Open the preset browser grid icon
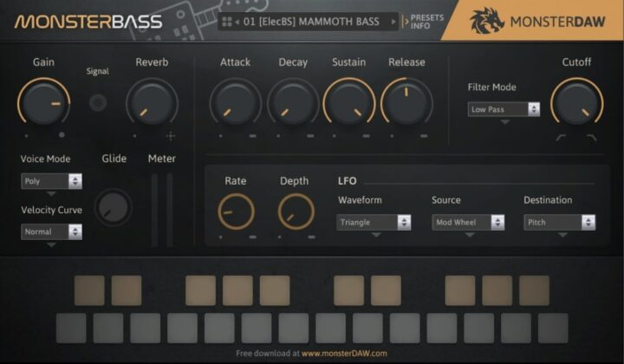Viewport: 624px width, 364px height. point(227,22)
